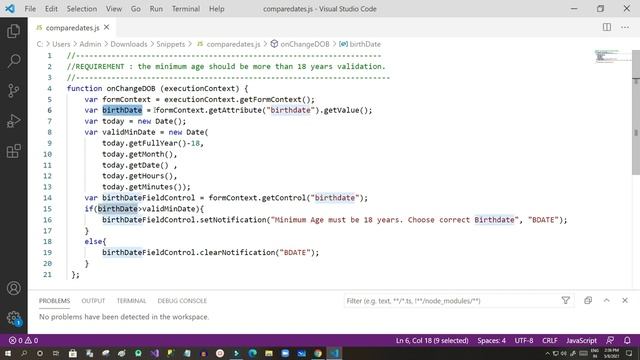
Task: Open the Run menu
Action: [156, 9]
